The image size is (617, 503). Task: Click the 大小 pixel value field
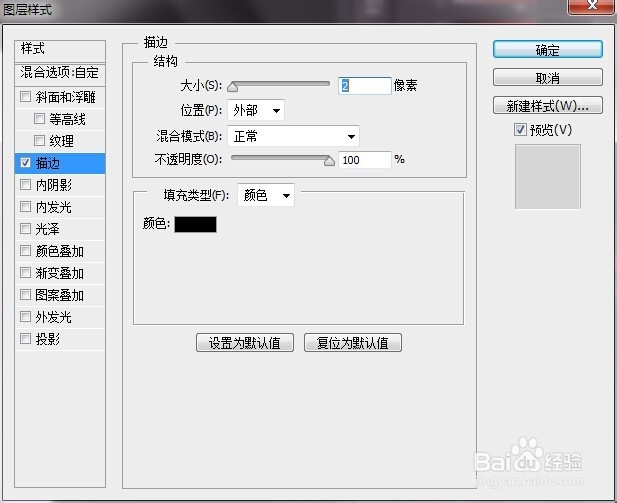pos(365,86)
